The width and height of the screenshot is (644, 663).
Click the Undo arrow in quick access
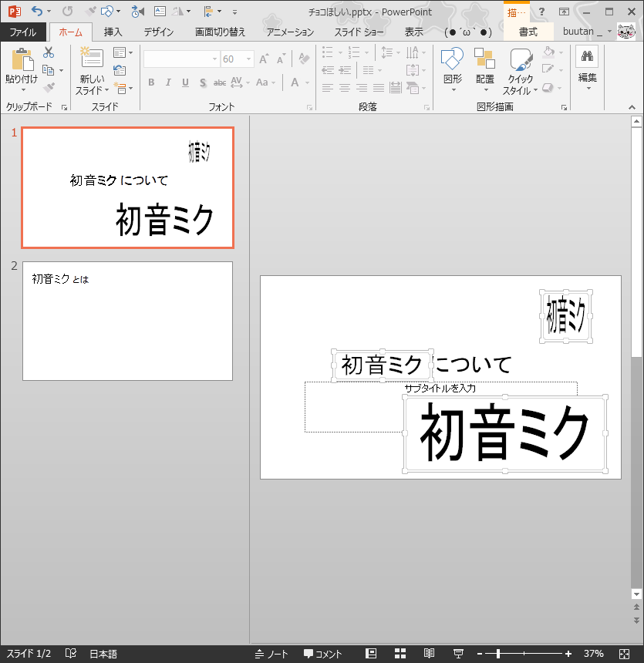pyautogui.click(x=37, y=11)
